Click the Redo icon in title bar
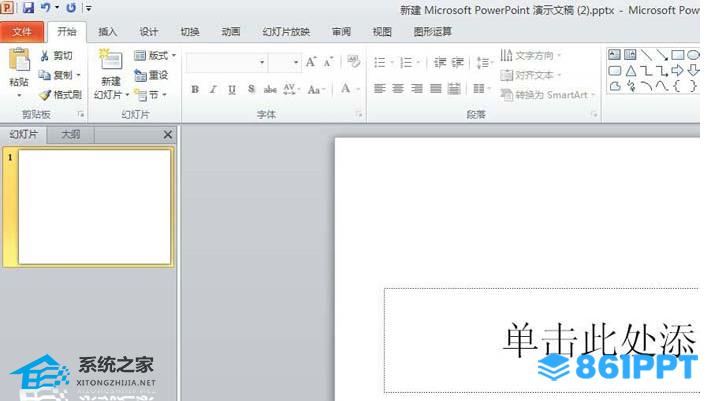 71,7
